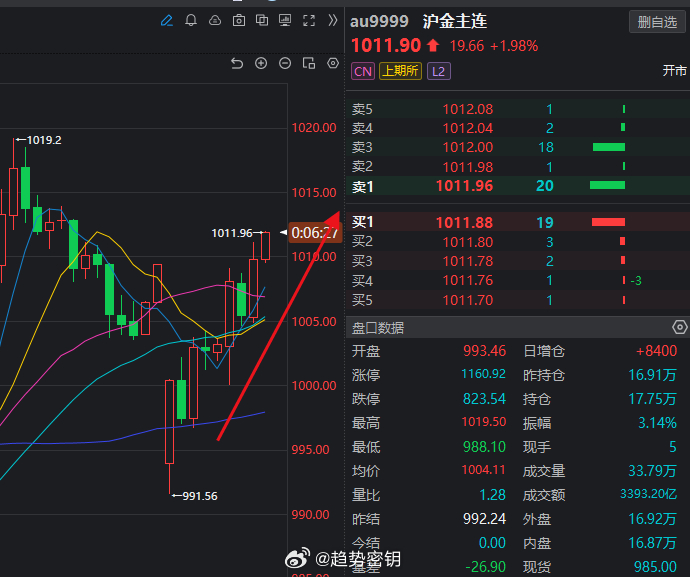
Task: Open chart settings hexagon icon
Action: (x=333, y=63)
